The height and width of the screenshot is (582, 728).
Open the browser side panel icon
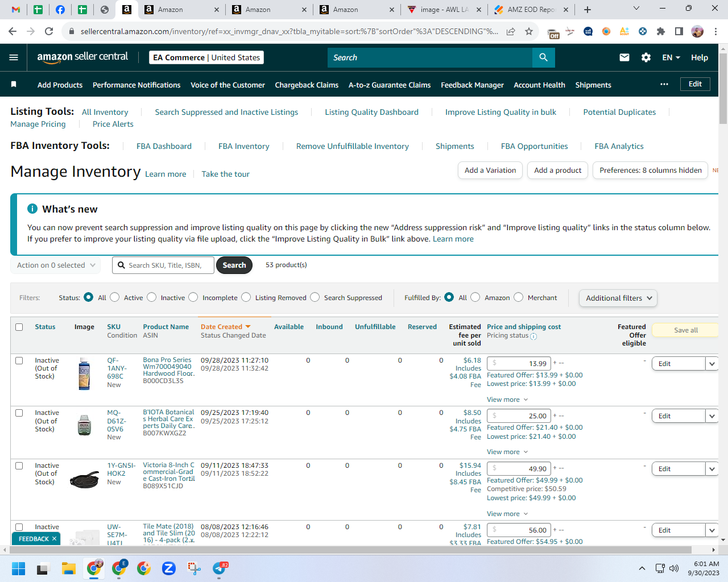(x=679, y=31)
